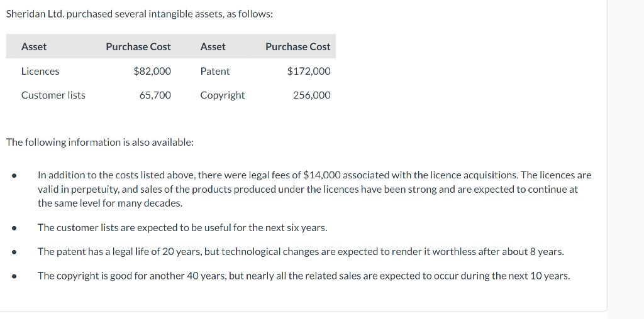This screenshot has height=319, width=644.
Task: Click the bullet point beside the patent sentence
Action: (13, 252)
